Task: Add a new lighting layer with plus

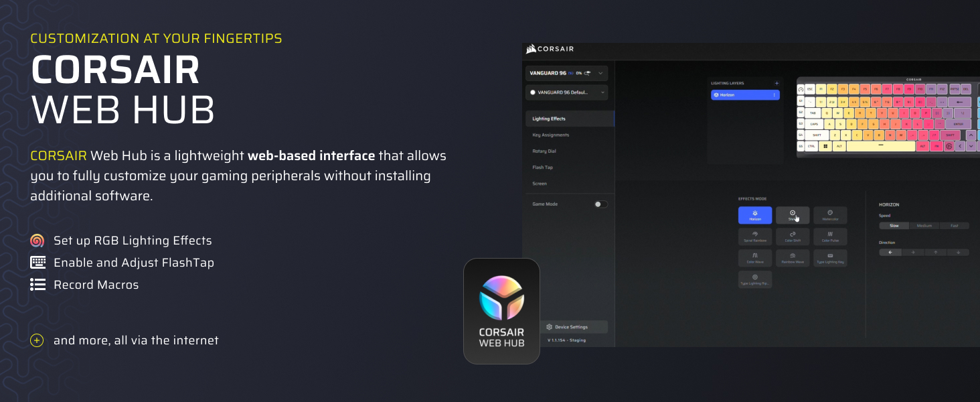Action: pos(777,83)
